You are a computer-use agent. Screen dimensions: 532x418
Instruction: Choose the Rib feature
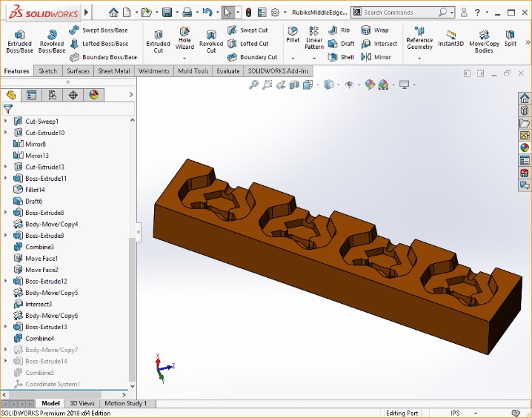339,30
